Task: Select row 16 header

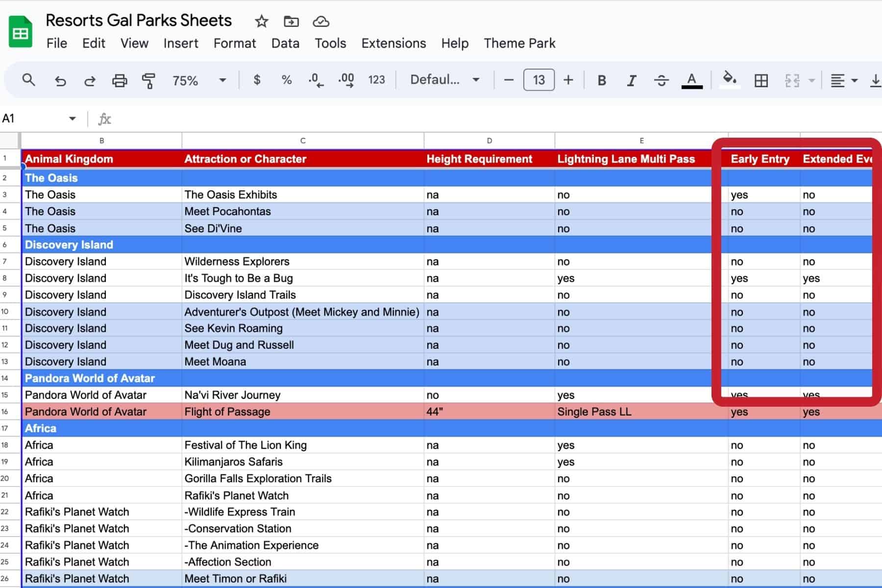Action: [x=10, y=412]
